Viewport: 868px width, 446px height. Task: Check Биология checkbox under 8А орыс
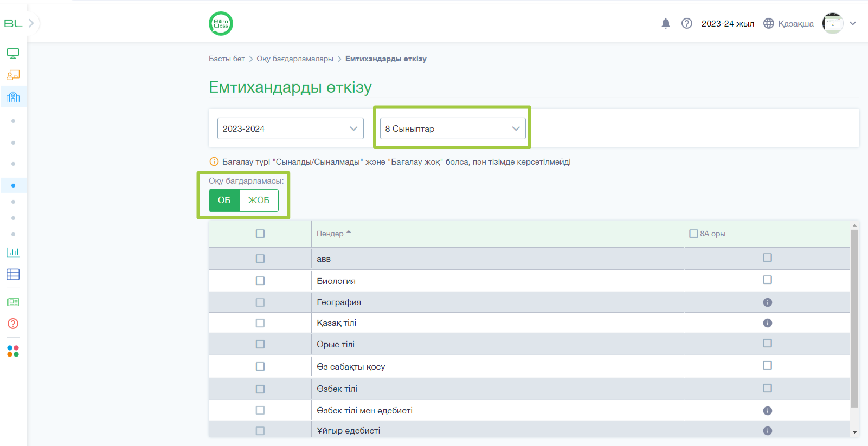(x=767, y=280)
